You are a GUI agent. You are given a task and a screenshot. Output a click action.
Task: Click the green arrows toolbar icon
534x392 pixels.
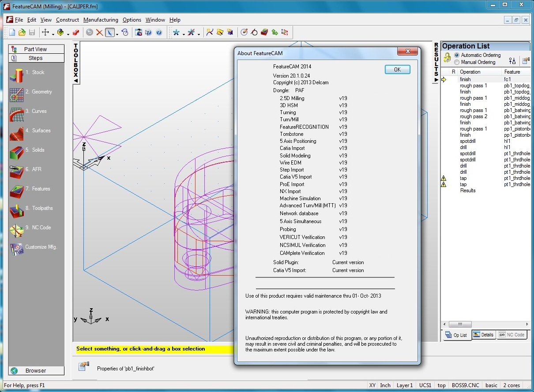pos(275,32)
